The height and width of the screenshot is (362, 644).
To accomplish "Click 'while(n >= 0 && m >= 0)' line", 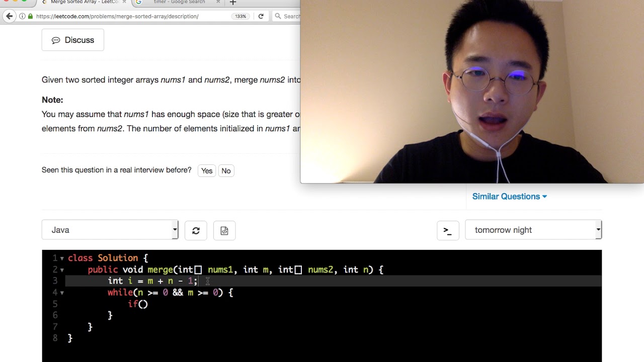I will pyautogui.click(x=171, y=293).
